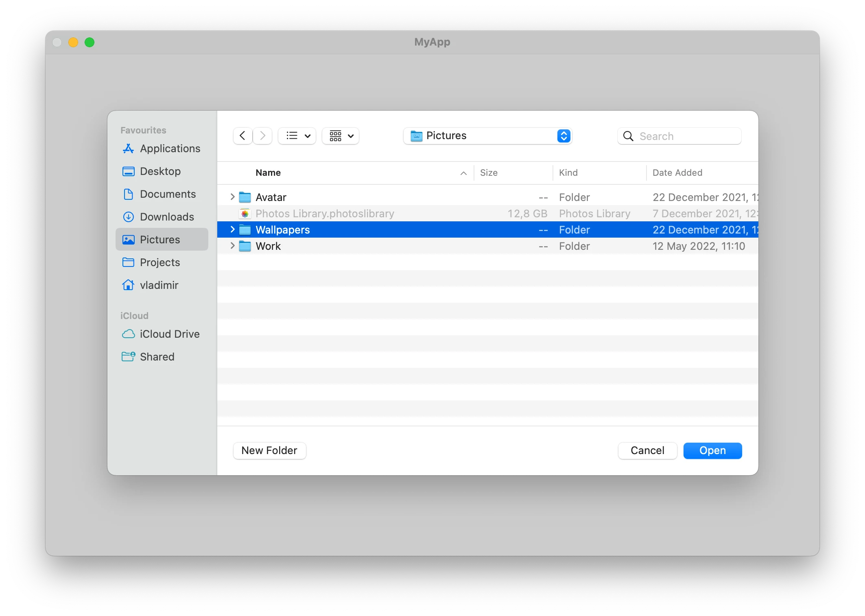Viewport: 865px width, 616px height.
Task: Open Applications in the sidebar
Action: (x=170, y=149)
